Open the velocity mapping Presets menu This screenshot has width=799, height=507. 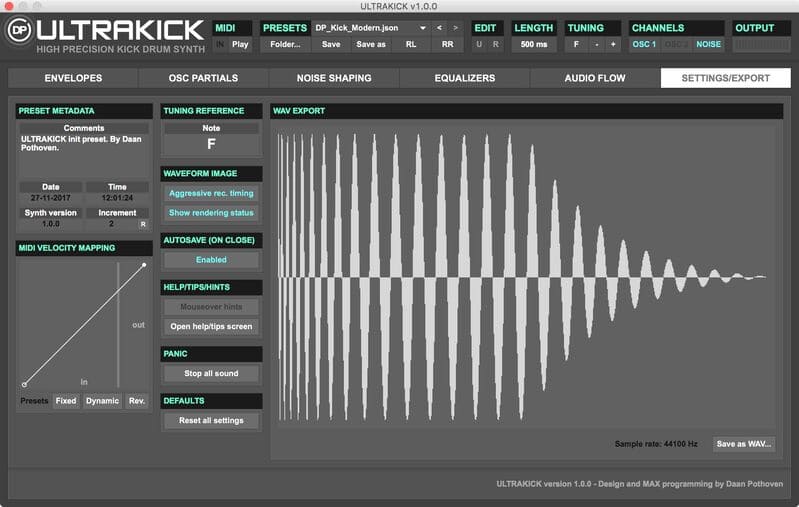point(34,401)
